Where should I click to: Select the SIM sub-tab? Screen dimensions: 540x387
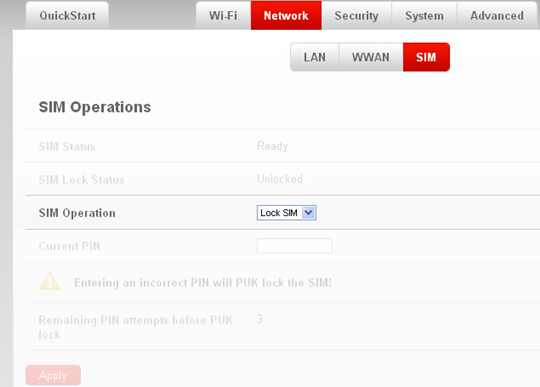pos(426,57)
